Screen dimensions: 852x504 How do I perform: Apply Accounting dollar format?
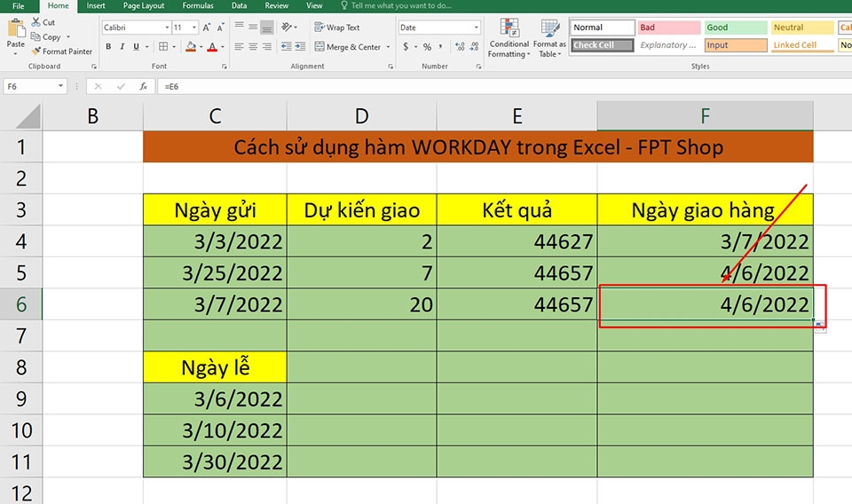pyautogui.click(x=406, y=47)
